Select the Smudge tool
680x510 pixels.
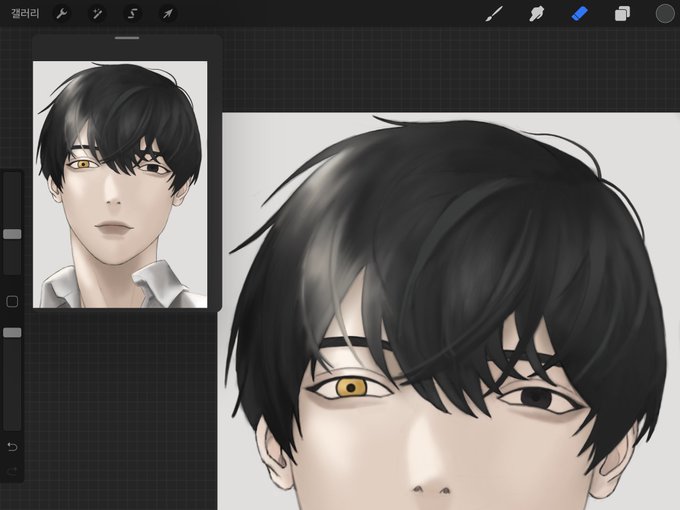[x=536, y=14]
